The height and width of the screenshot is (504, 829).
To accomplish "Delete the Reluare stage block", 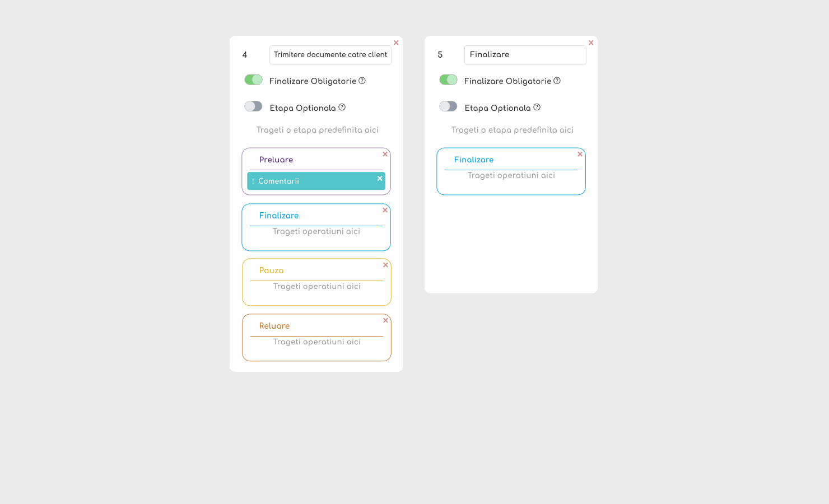I will pyautogui.click(x=385, y=320).
